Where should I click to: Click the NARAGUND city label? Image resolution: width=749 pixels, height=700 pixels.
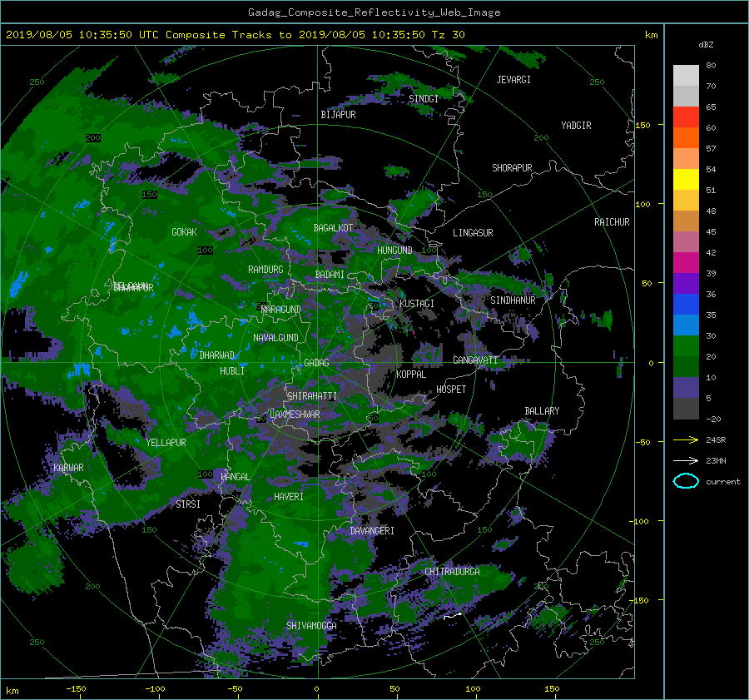click(x=281, y=310)
